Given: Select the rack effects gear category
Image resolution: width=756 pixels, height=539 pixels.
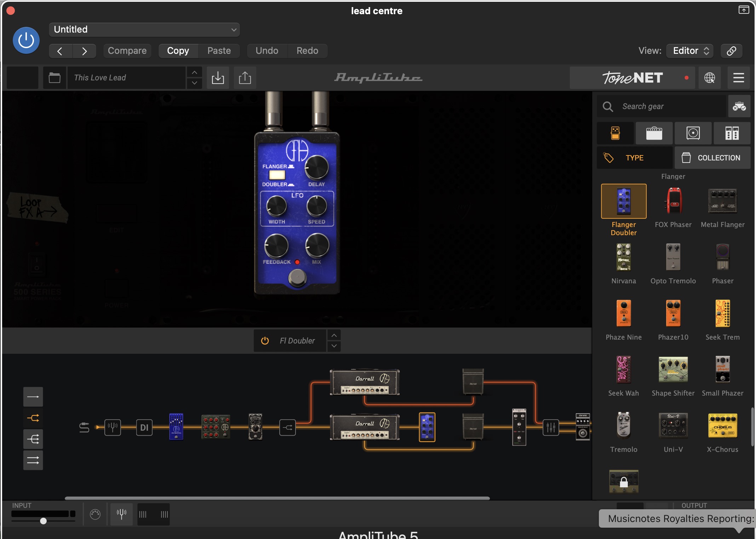Looking at the screenshot, I should [732, 133].
